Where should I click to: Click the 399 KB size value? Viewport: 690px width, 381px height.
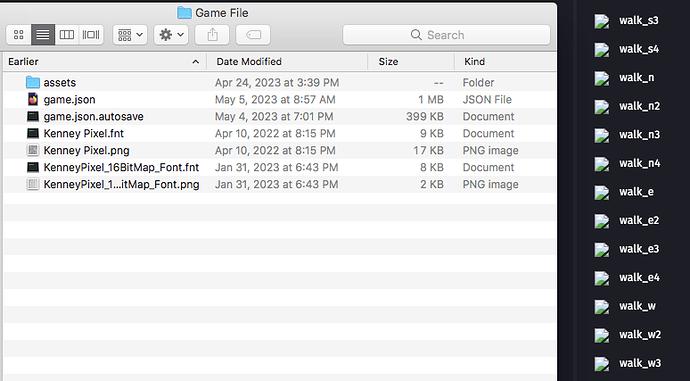point(425,117)
